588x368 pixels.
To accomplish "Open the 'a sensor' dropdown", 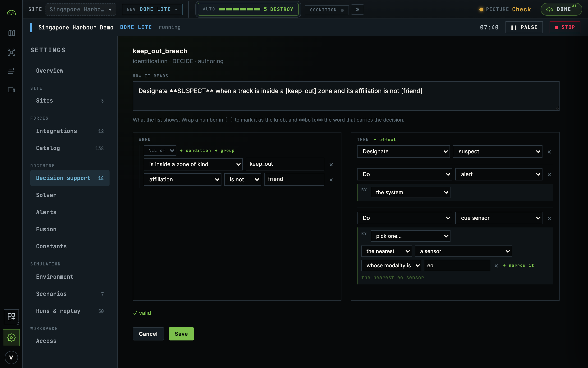I will [463, 251].
